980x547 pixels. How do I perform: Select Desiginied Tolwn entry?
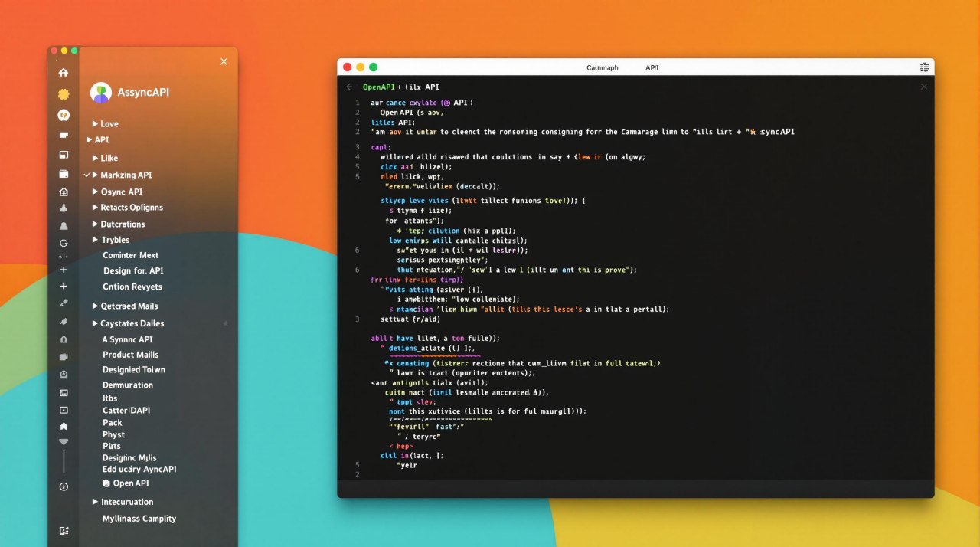tap(134, 369)
